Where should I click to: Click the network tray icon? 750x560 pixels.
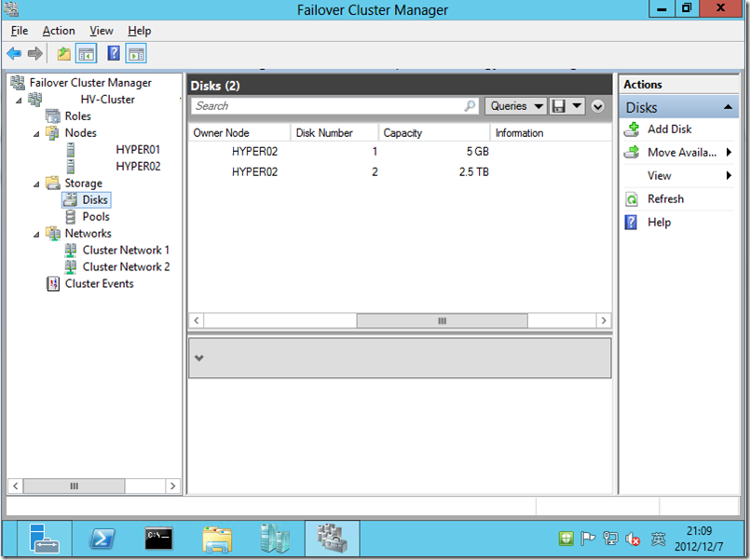pos(610,539)
